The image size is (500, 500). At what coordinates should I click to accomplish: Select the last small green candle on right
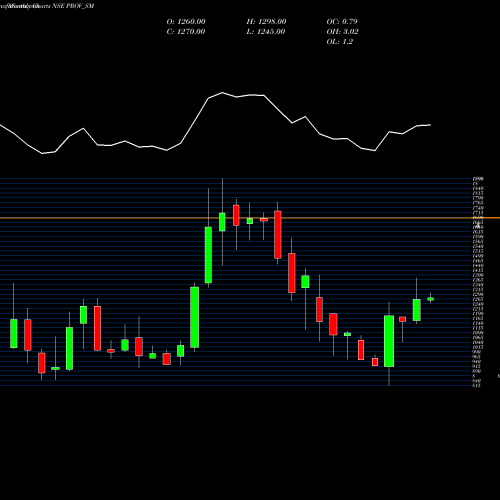(430, 299)
